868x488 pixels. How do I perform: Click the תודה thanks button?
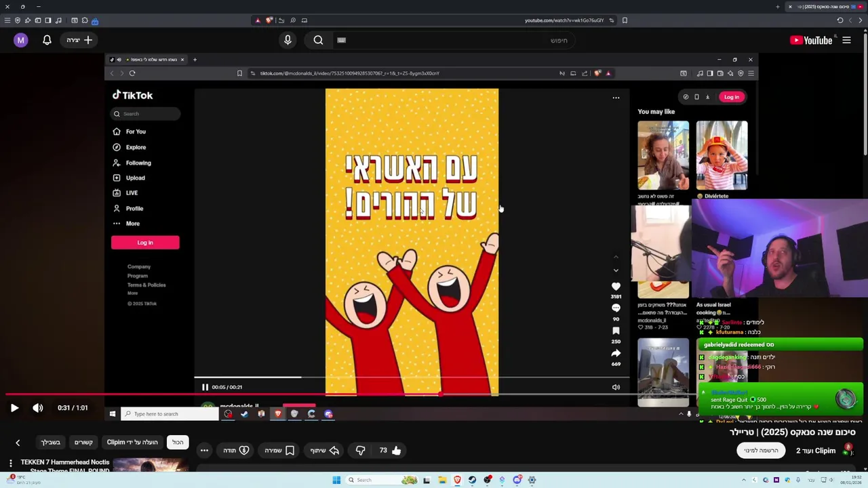pos(236,450)
